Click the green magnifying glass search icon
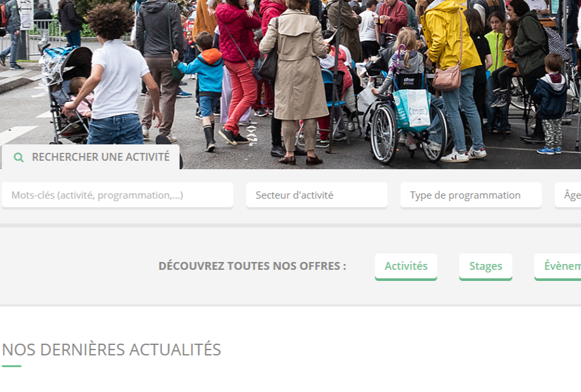 (18, 157)
